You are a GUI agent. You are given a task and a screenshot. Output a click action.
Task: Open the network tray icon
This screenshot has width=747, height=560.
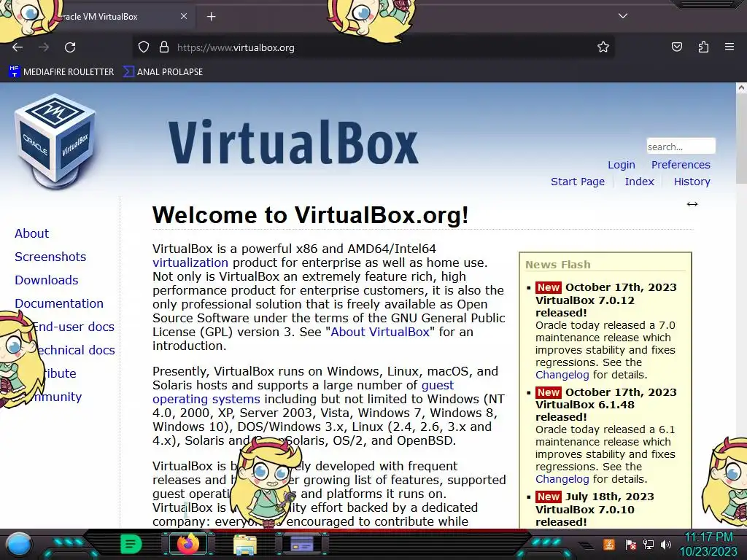tap(648, 545)
